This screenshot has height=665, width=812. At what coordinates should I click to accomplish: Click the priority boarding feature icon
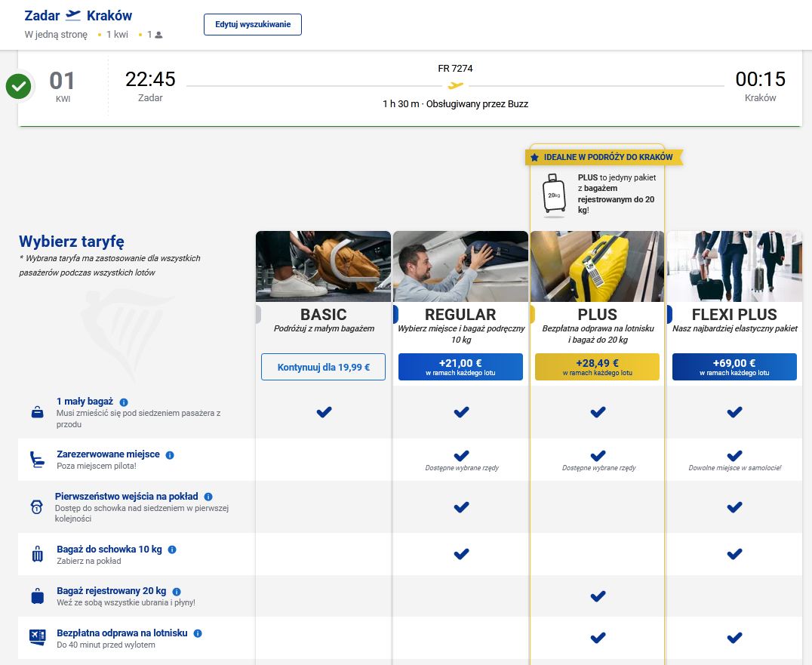pyautogui.click(x=37, y=507)
